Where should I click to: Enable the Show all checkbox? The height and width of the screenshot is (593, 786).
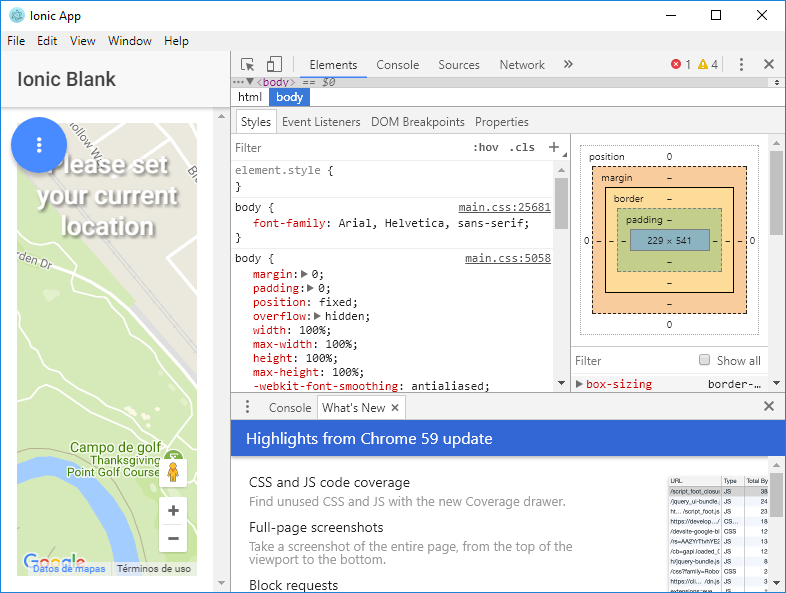coord(704,360)
